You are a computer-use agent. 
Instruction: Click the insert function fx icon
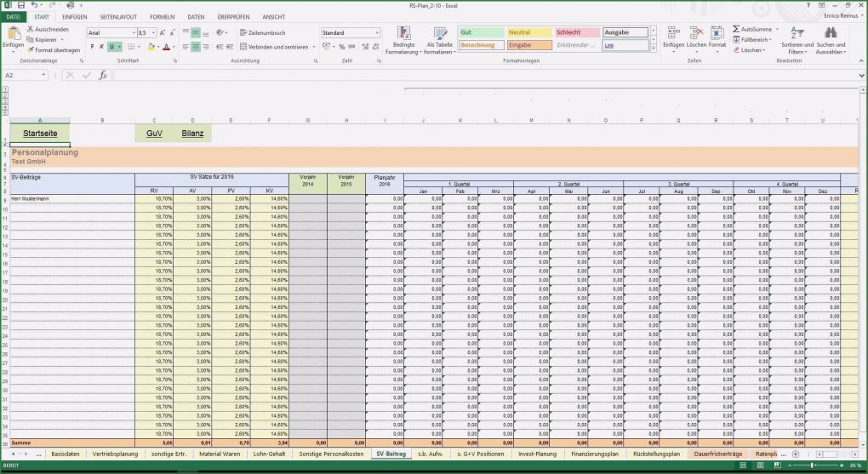(x=103, y=75)
